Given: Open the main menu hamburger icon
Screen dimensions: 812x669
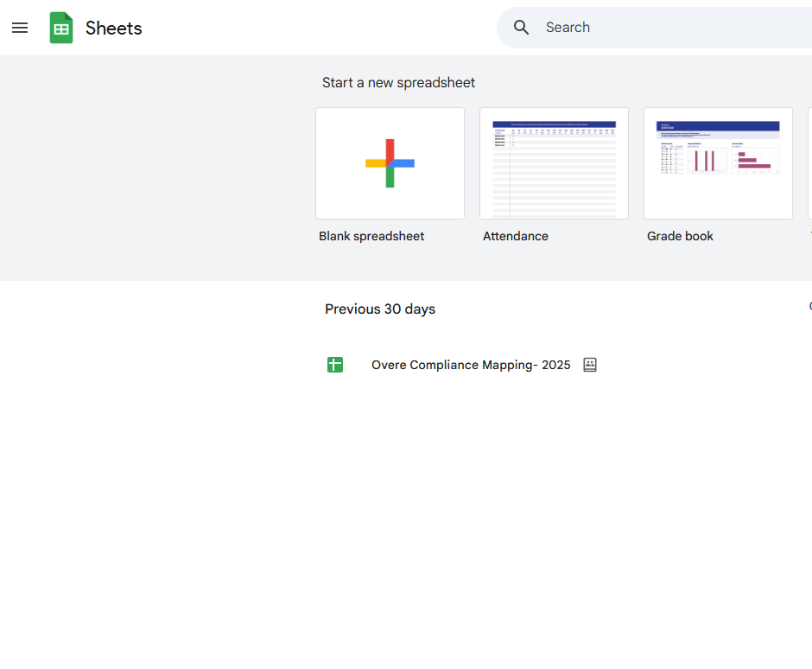Looking at the screenshot, I should [x=20, y=28].
